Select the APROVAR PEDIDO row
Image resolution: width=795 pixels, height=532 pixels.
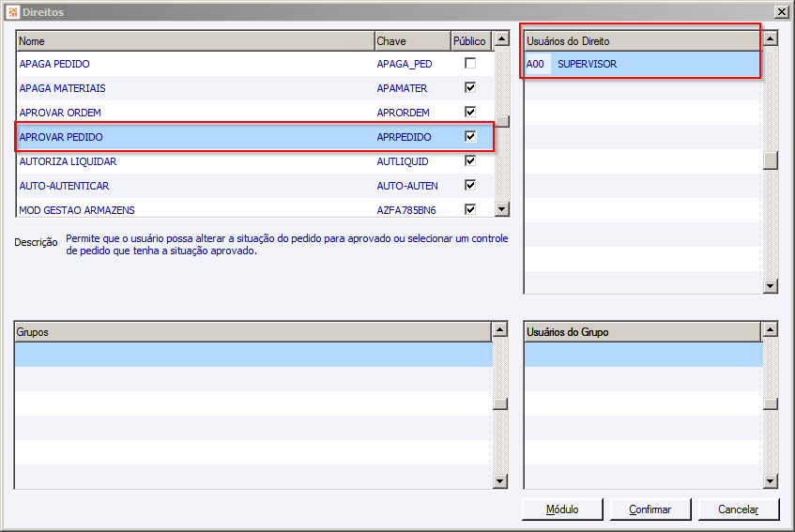255,137
